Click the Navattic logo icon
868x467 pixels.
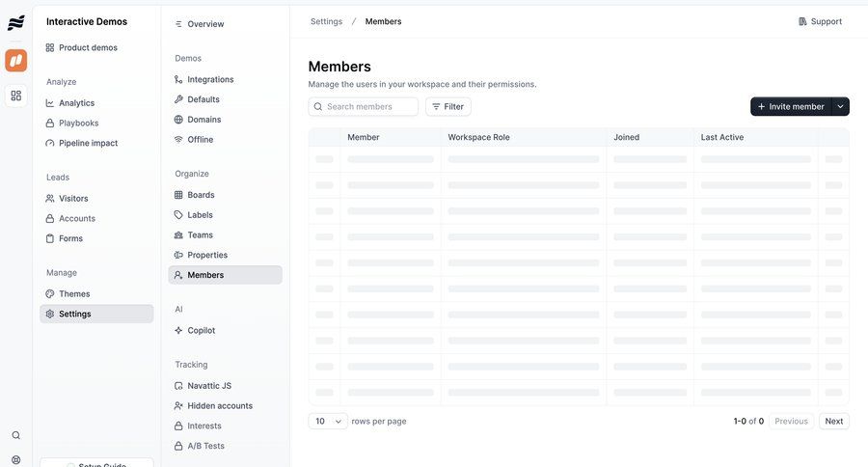[16, 23]
